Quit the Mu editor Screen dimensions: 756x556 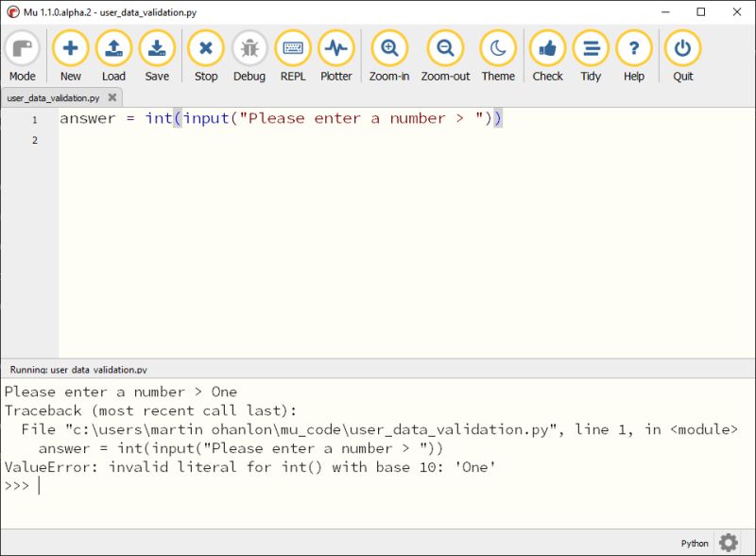(682, 52)
